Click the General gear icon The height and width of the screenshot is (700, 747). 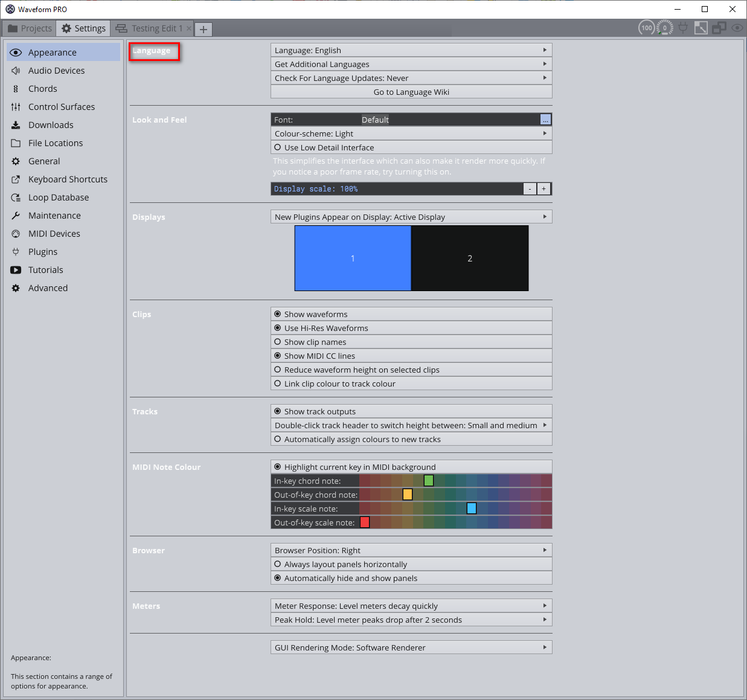coord(16,161)
